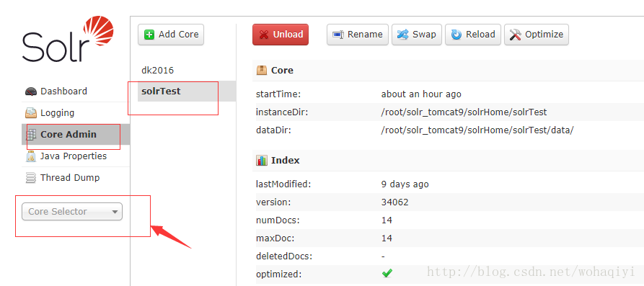Click the optimized label
644x286 pixels.
[x=279, y=274]
